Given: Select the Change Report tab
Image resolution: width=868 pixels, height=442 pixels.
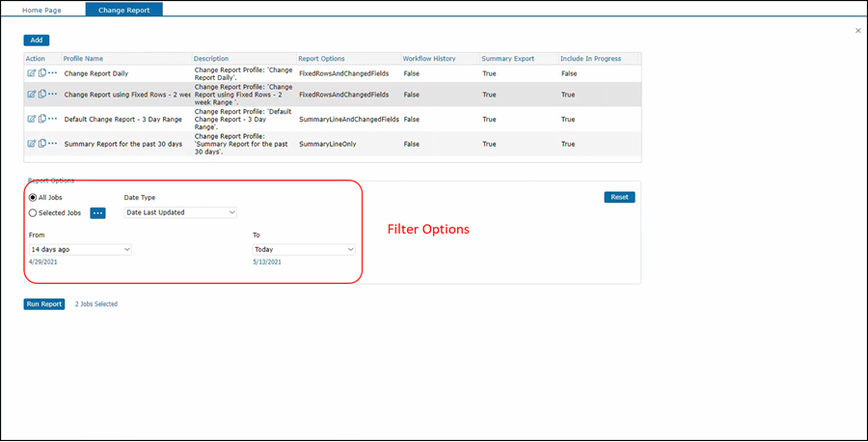Looking at the screenshot, I should point(123,9).
